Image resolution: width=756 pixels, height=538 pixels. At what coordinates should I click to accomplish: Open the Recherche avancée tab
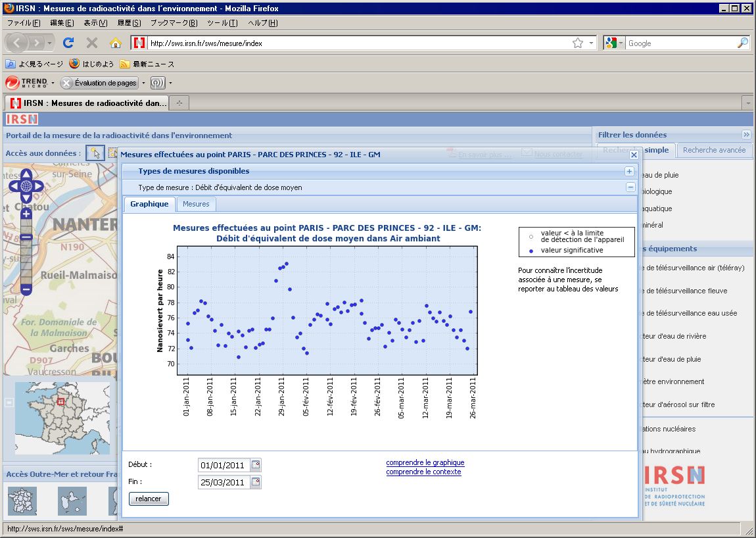point(714,150)
